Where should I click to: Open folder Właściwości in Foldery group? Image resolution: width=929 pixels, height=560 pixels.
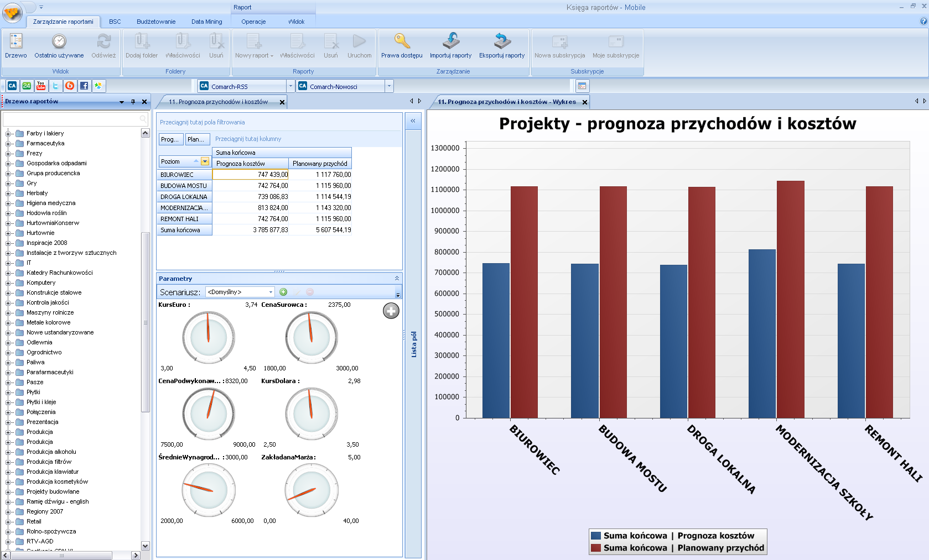pyautogui.click(x=183, y=45)
